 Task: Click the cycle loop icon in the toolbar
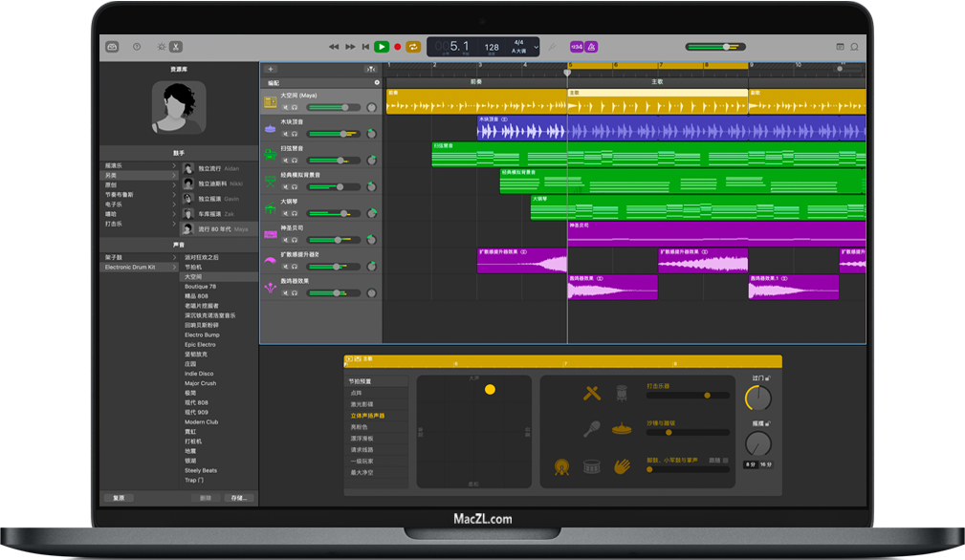pyautogui.click(x=413, y=46)
